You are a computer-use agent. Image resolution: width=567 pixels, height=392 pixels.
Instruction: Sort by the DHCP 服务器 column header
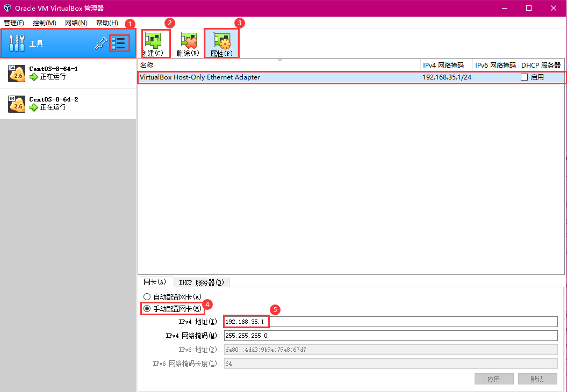[x=541, y=66]
